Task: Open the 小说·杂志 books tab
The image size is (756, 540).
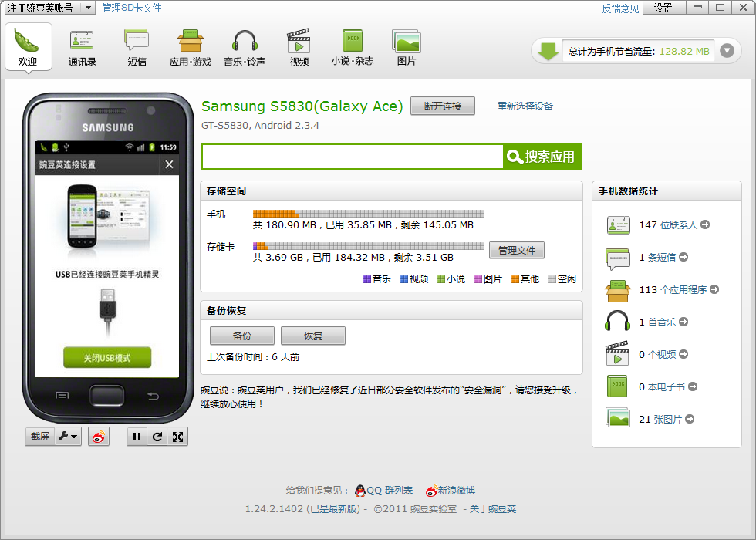Action: click(x=353, y=47)
